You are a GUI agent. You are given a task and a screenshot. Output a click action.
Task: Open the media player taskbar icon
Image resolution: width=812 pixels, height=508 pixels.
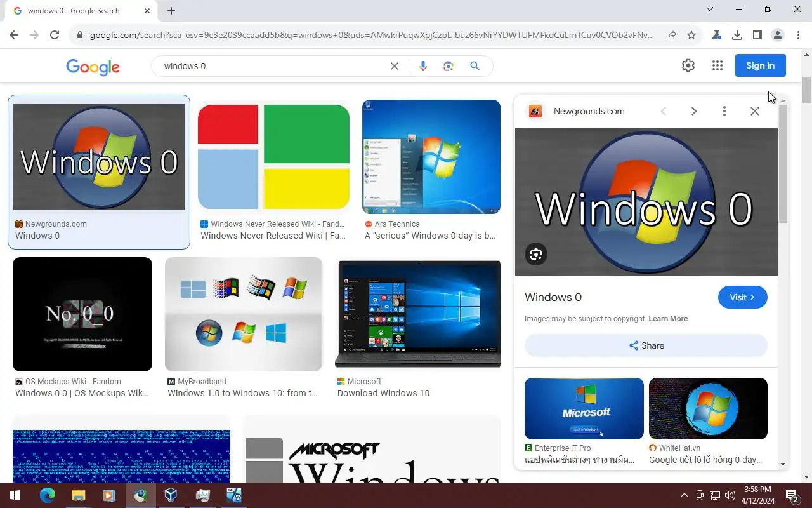point(109,495)
